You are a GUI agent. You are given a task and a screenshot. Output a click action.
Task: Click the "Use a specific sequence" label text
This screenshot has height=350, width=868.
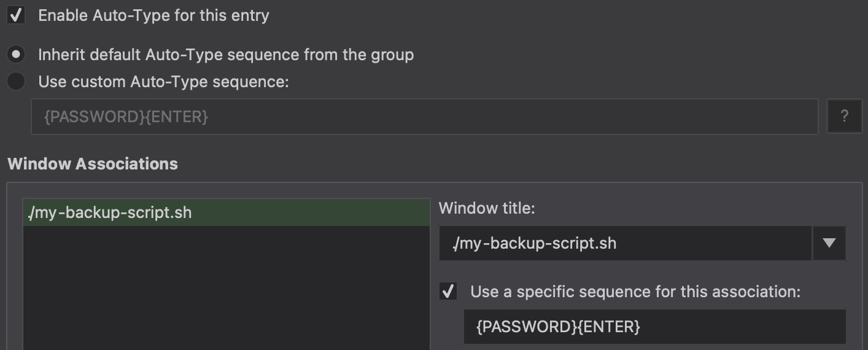635,291
